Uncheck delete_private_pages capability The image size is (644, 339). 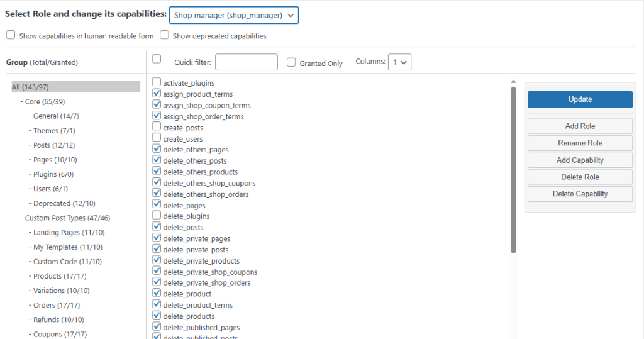[157, 237]
